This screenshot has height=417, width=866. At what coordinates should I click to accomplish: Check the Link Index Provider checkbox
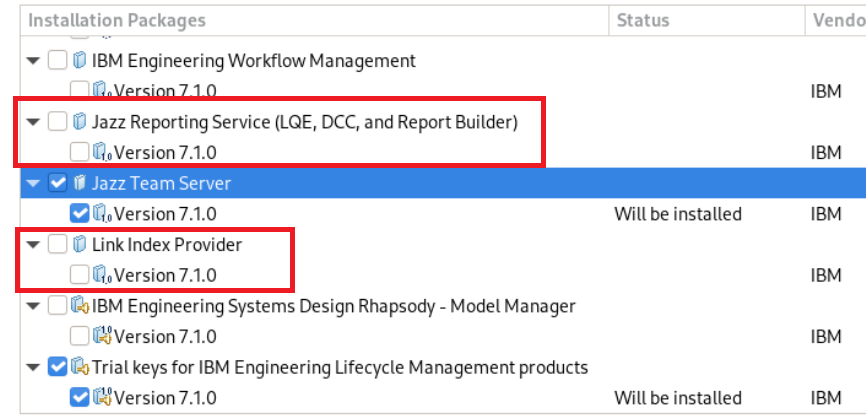[58, 244]
